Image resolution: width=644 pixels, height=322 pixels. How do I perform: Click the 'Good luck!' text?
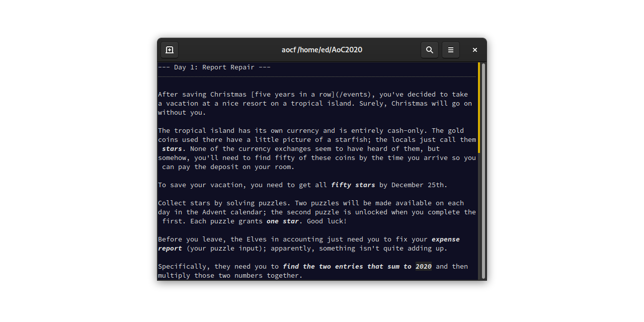tap(327, 221)
